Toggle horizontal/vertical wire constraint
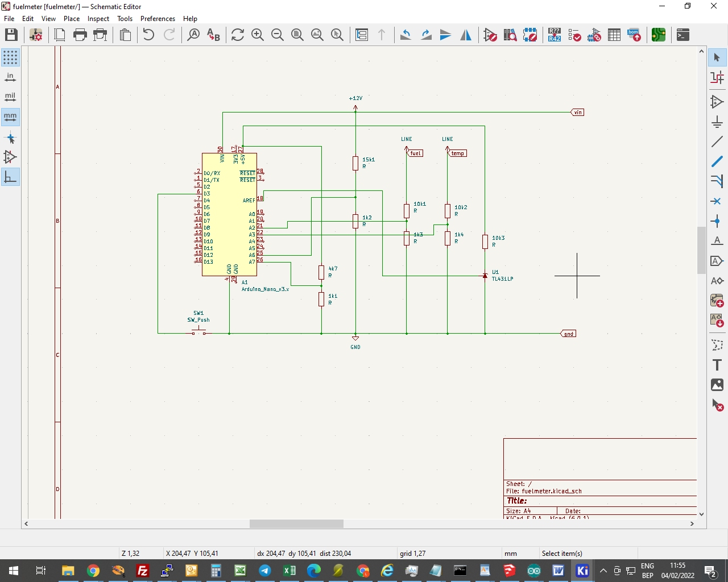Image resolution: width=728 pixels, height=582 pixels. [10, 177]
